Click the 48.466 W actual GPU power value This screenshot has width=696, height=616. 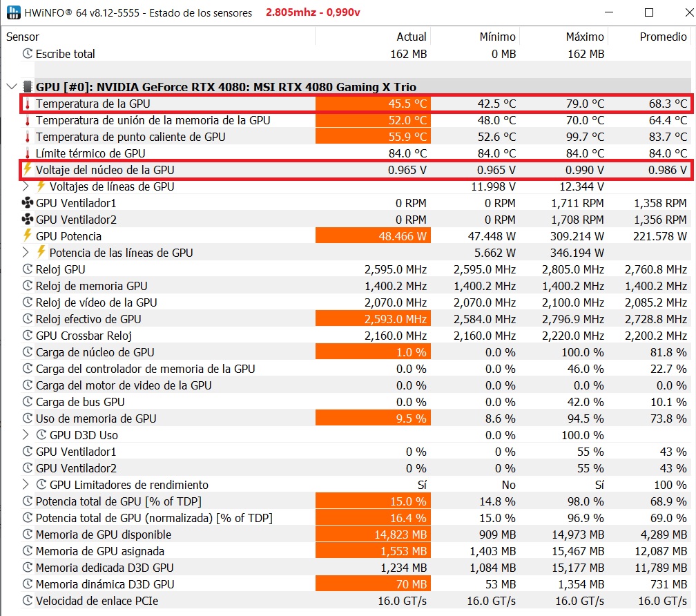click(403, 236)
